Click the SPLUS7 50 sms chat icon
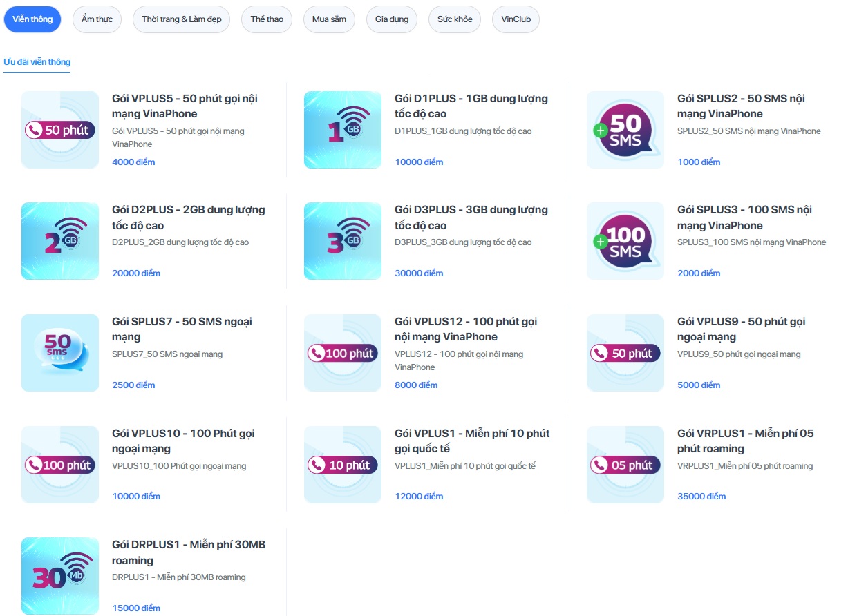Screen dimensions: 848x616 pyautogui.click(x=60, y=353)
